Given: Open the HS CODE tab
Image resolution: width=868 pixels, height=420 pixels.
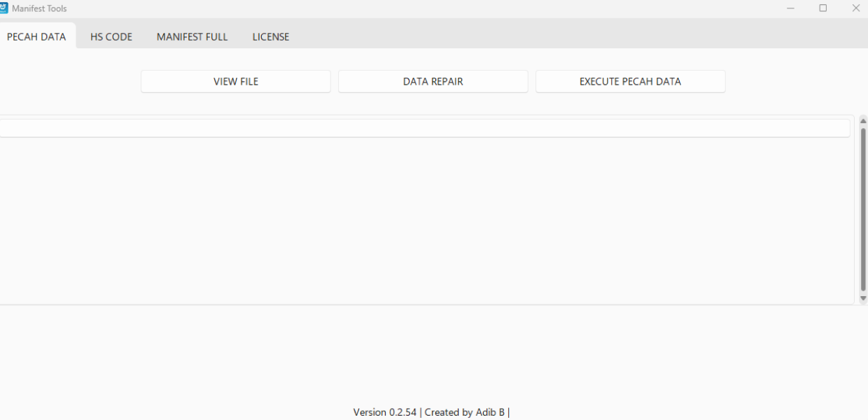Looking at the screenshot, I should tap(111, 36).
